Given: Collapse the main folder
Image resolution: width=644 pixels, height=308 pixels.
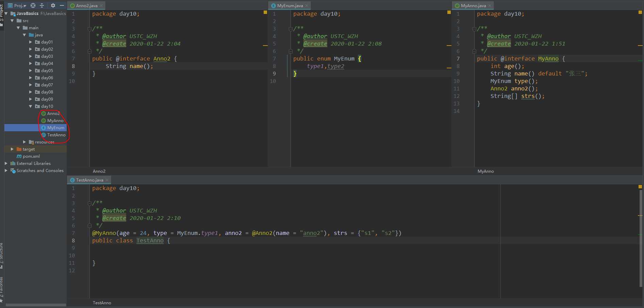Looking at the screenshot, I should pos(18,28).
